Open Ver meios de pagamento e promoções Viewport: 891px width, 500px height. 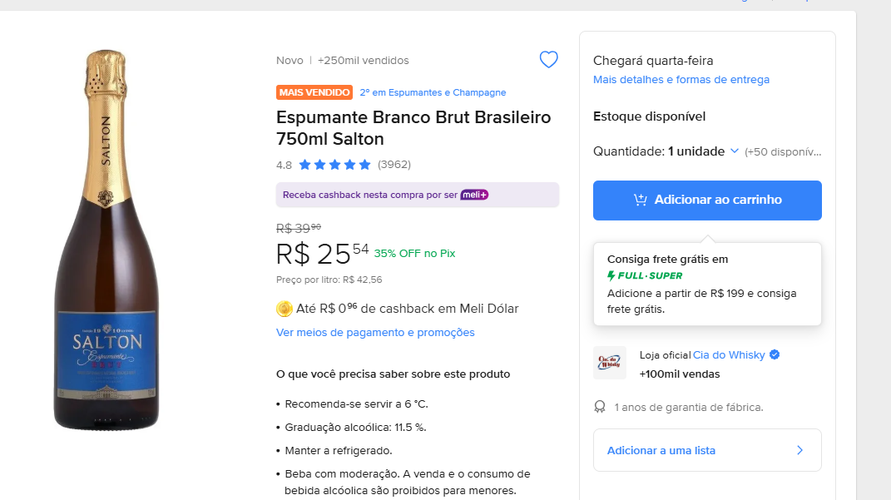click(x=375, y=332)
